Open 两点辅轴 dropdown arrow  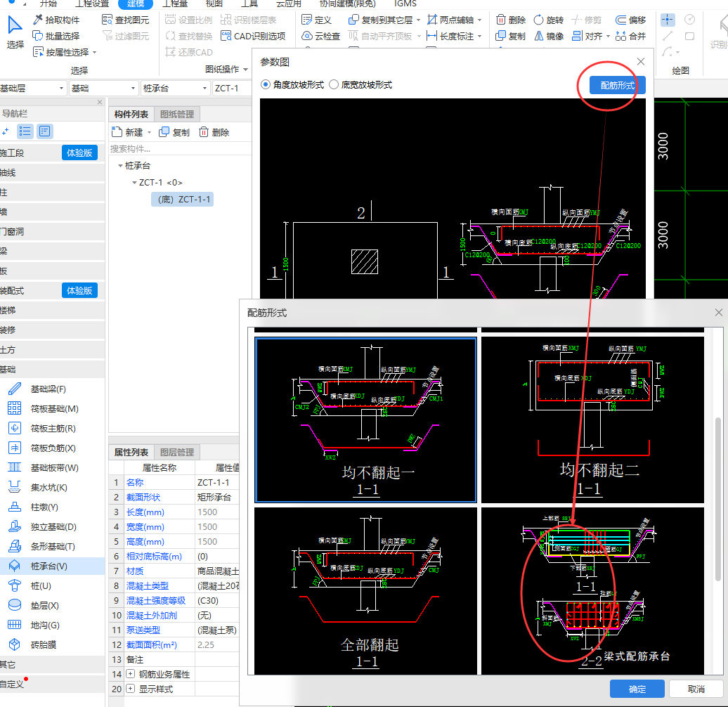(x=480, y=20)
